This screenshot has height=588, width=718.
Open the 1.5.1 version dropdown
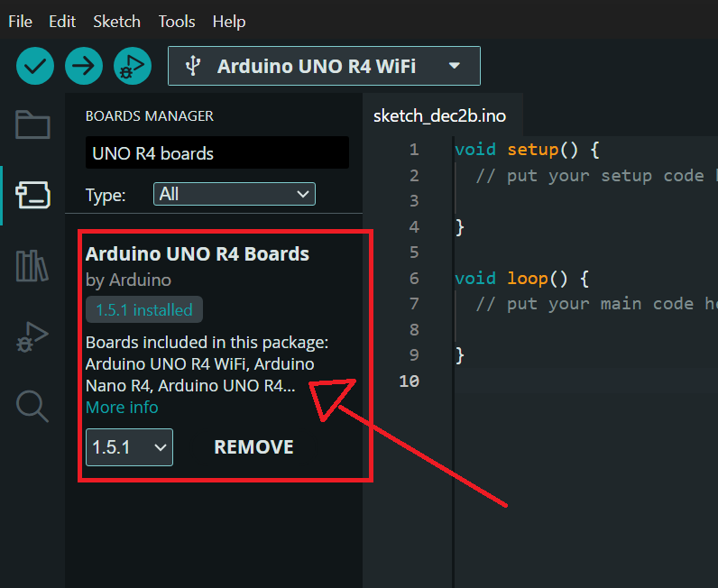tap(129, 446)
